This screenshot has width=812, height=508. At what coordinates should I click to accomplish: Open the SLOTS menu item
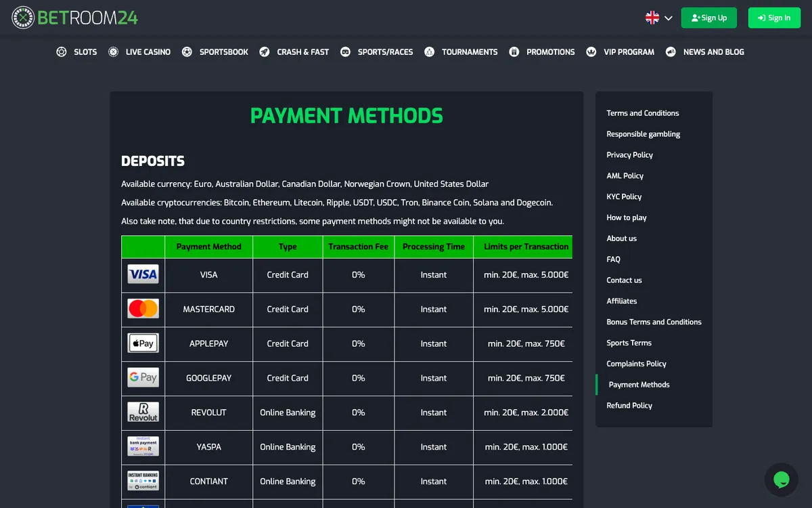[85, 52]
